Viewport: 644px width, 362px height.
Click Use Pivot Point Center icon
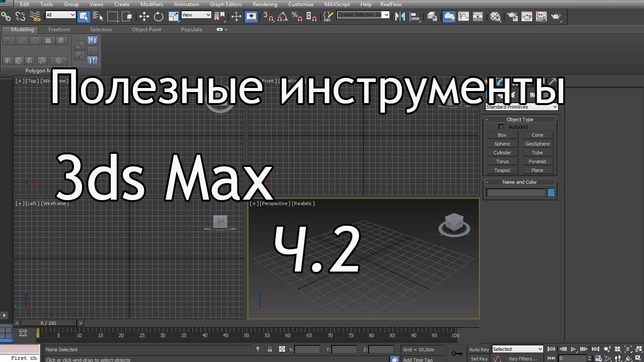point(219,16)
